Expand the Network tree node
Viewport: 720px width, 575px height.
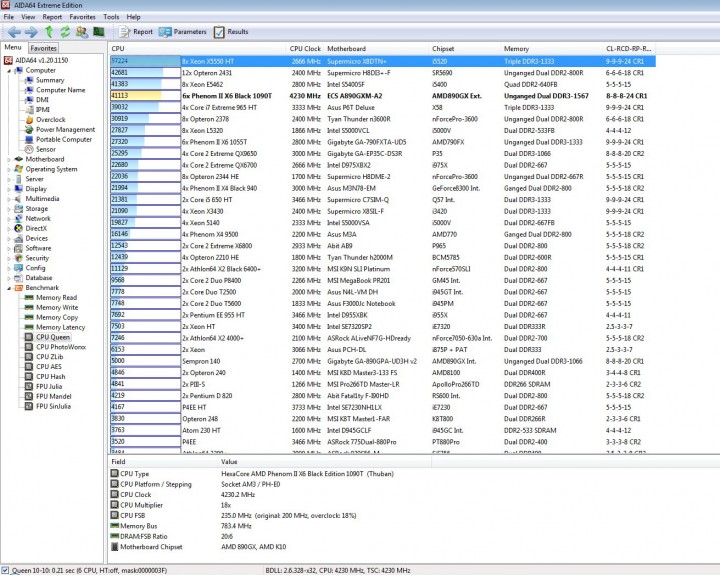pos(9,219)
